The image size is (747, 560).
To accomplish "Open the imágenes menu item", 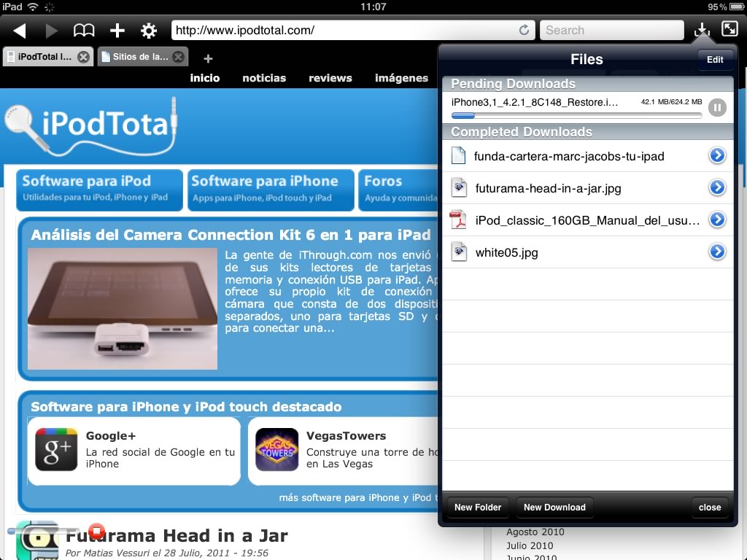I will tap(401, 78).
